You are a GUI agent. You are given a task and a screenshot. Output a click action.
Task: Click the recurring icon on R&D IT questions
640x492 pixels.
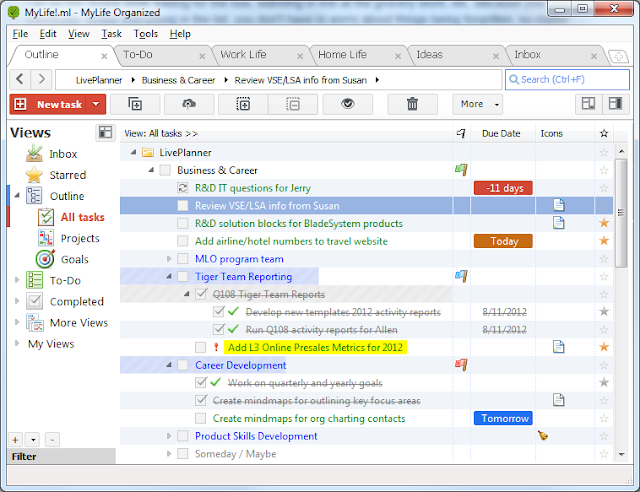coord(182,188)
